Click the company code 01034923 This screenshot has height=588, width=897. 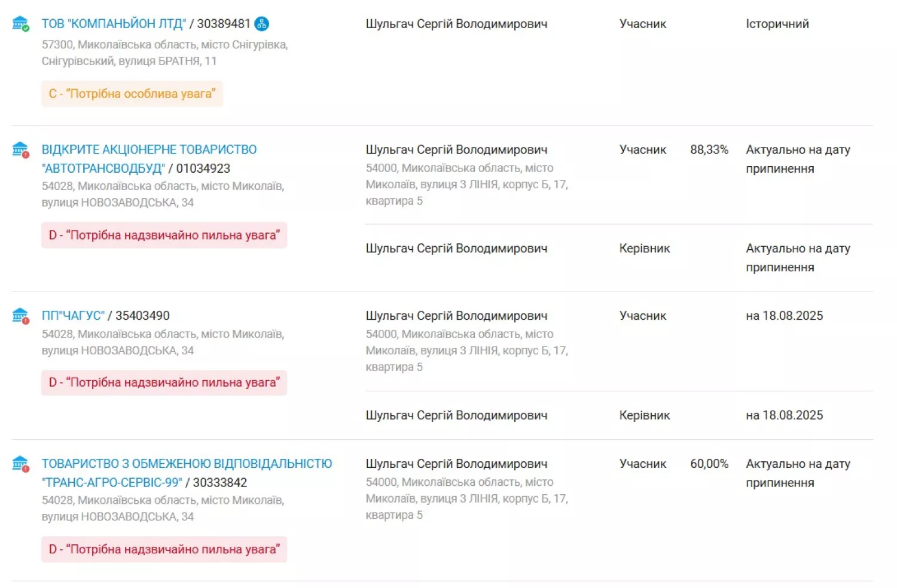[x=203, y=169]
